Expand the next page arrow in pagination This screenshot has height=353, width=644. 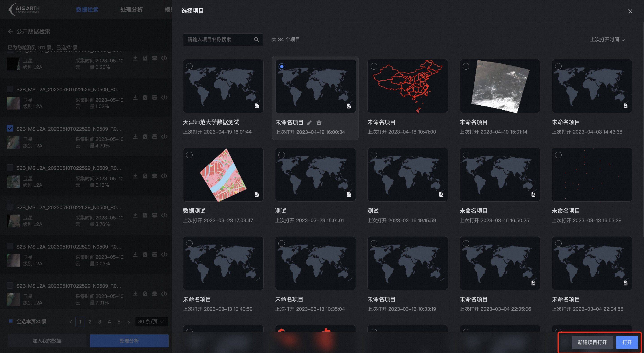click(129, 322)
